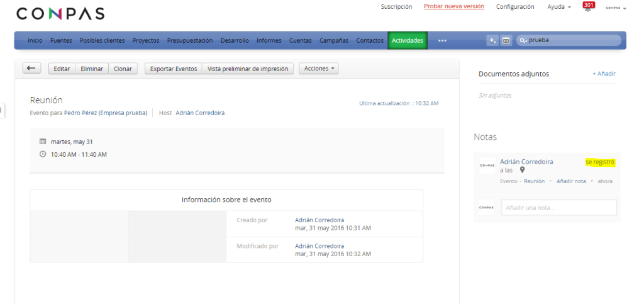644x304 pixels.
Task: Click the Información sobre el evento header
Action: 226,200
